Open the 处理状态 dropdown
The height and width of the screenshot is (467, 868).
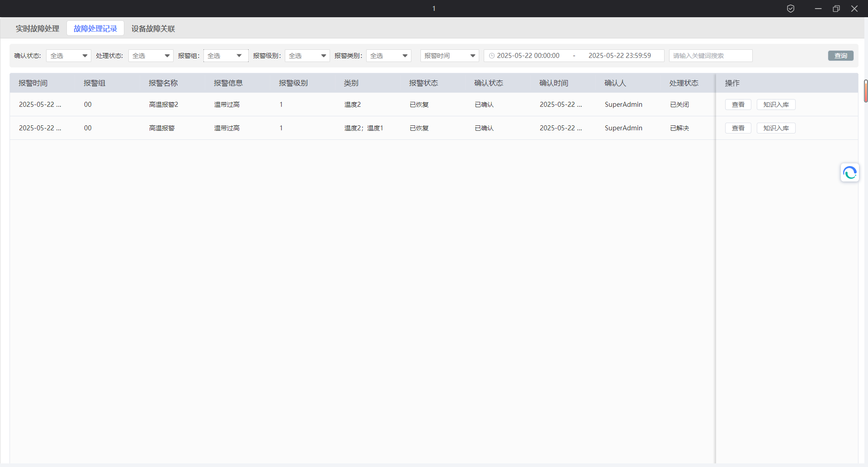click(151, 56)
